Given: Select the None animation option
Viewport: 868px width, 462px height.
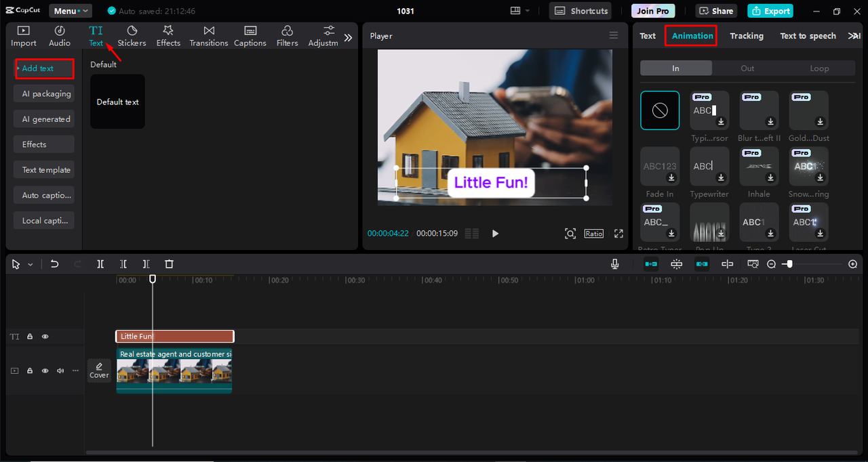Looking at the screenshot, I should (660, 110).
